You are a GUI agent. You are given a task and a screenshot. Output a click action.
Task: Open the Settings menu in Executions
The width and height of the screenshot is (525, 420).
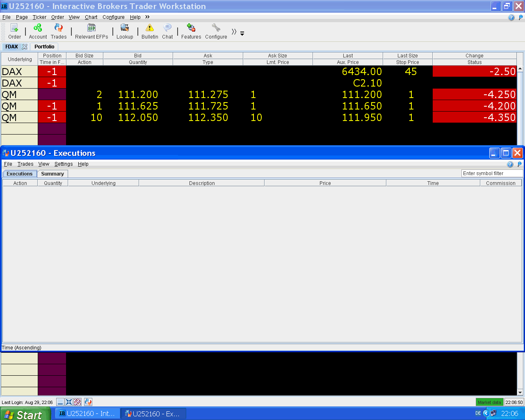point(64,164)
